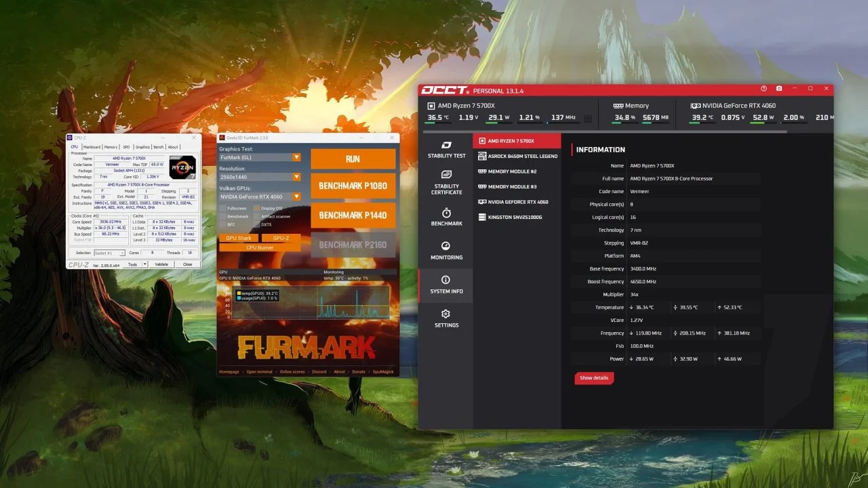Take a screenshot with OCCT camera icon
This screenshot has width=868, height=488.
coord(779,89)
